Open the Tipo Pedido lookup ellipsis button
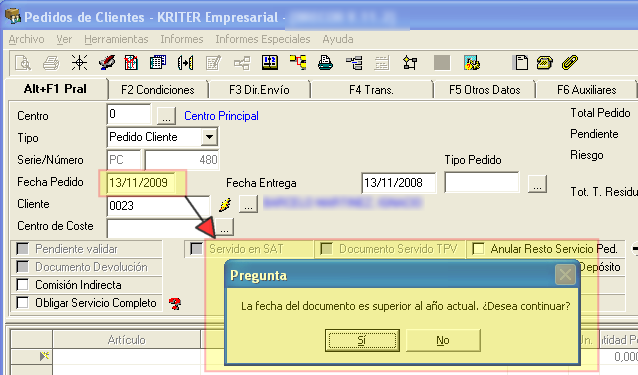Viewport: 638px width, 375px height. click(537, 184)
